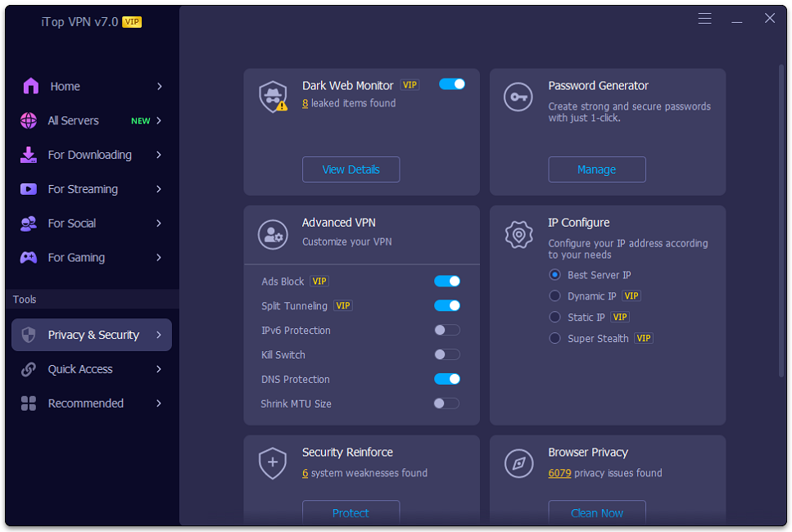Click the Quick Access link icon
Screen dimensions: 792x532
29,369
